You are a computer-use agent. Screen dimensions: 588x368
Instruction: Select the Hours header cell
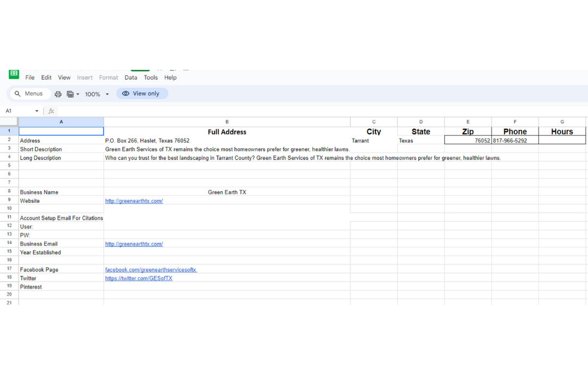coord(562,131)
